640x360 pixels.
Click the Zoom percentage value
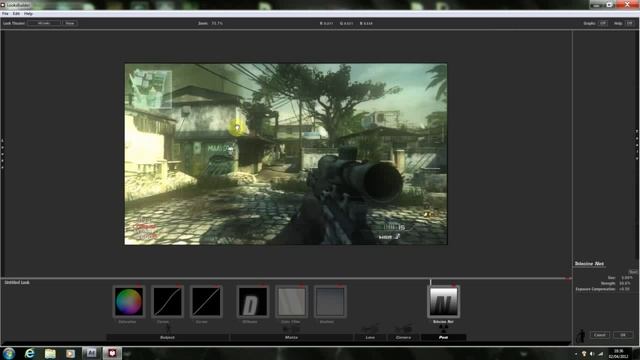click(217, 23)
